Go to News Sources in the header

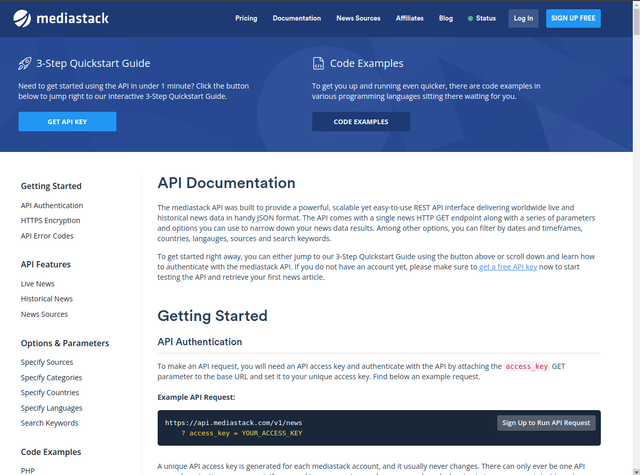[x=358, y=18]
